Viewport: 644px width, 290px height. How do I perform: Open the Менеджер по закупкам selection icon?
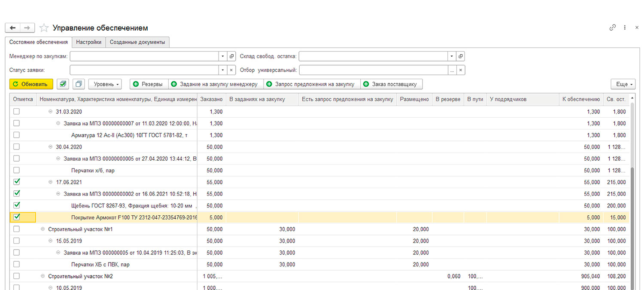tap(232, 56)
